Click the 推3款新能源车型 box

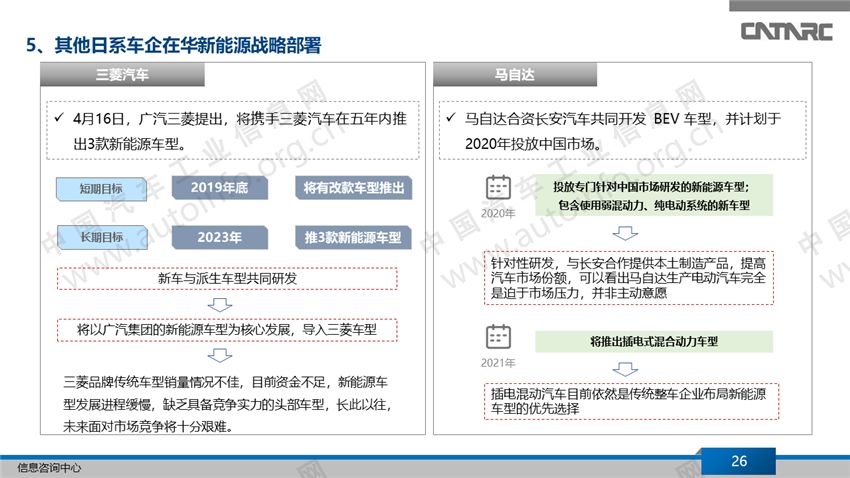pyautogui.click(x=353, y=237)
